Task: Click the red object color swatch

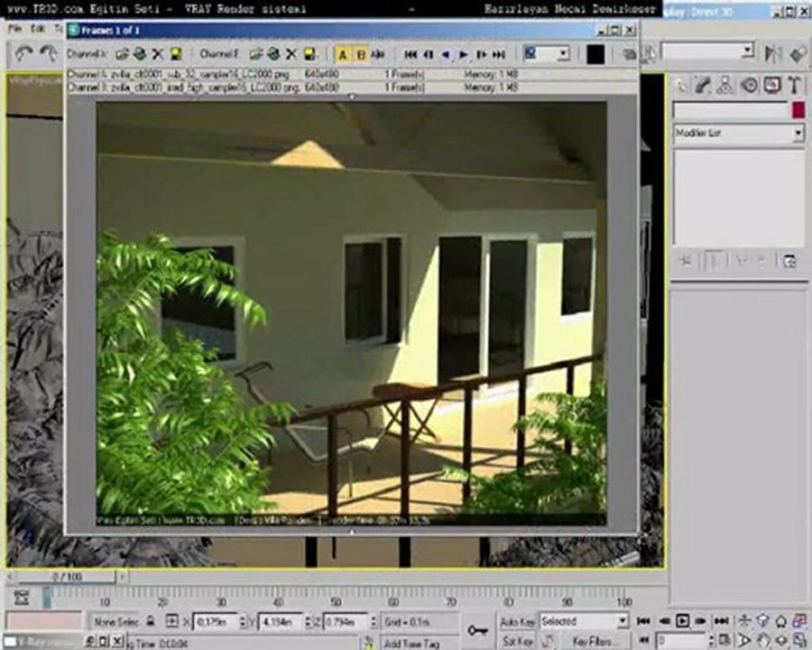Action: [798, 110]
